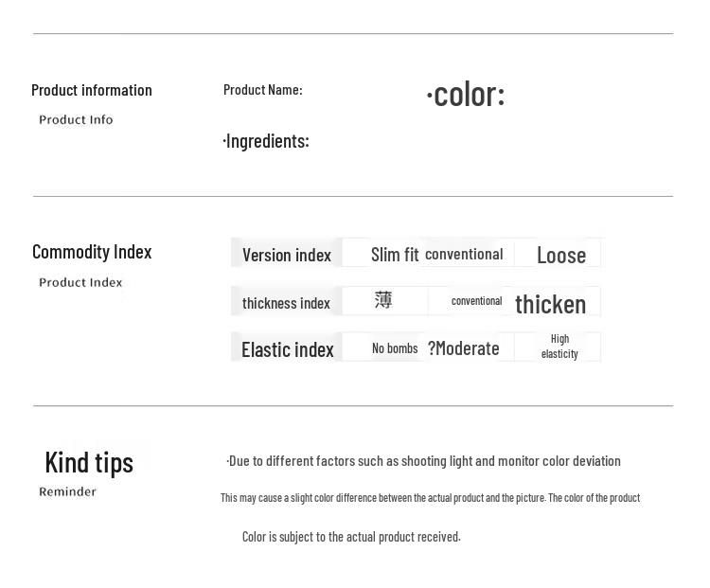Viewport: 710px width, 588px height.
Task: Pick conventional in the Version index row
Action: (464, 254)
